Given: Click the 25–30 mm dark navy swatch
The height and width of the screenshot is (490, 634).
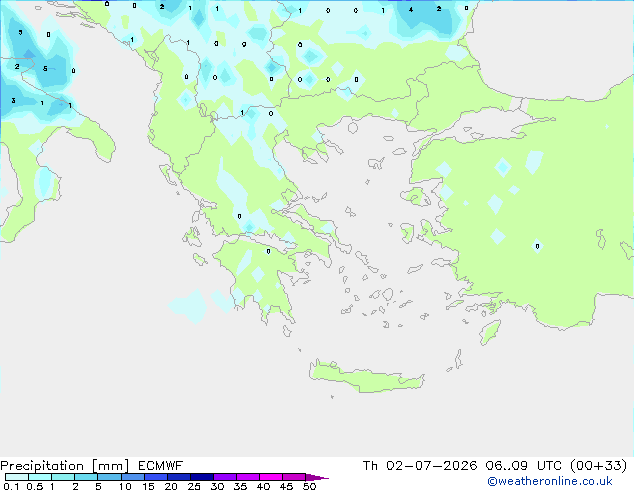Looking at the screenshot, I should (202, 477).
